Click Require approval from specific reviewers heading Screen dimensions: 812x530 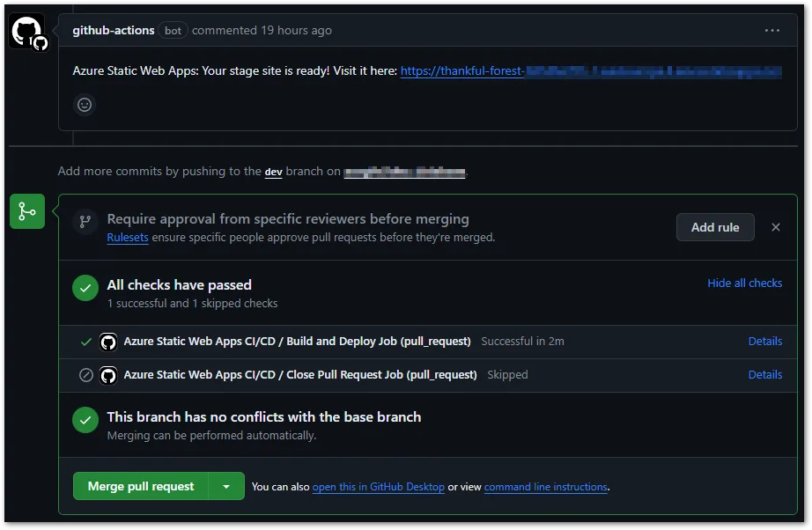[x=288, y=219]
